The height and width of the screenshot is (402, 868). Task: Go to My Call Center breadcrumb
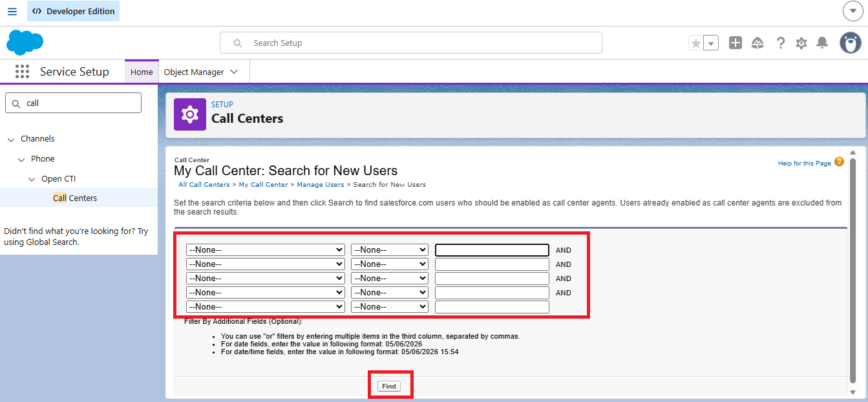coord(264,185)
